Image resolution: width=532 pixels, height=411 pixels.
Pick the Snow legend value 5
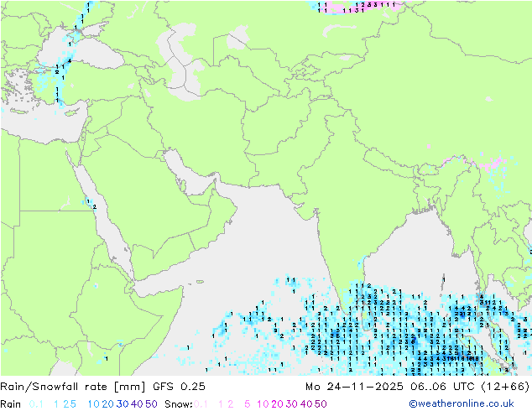(x=248, y=404)
